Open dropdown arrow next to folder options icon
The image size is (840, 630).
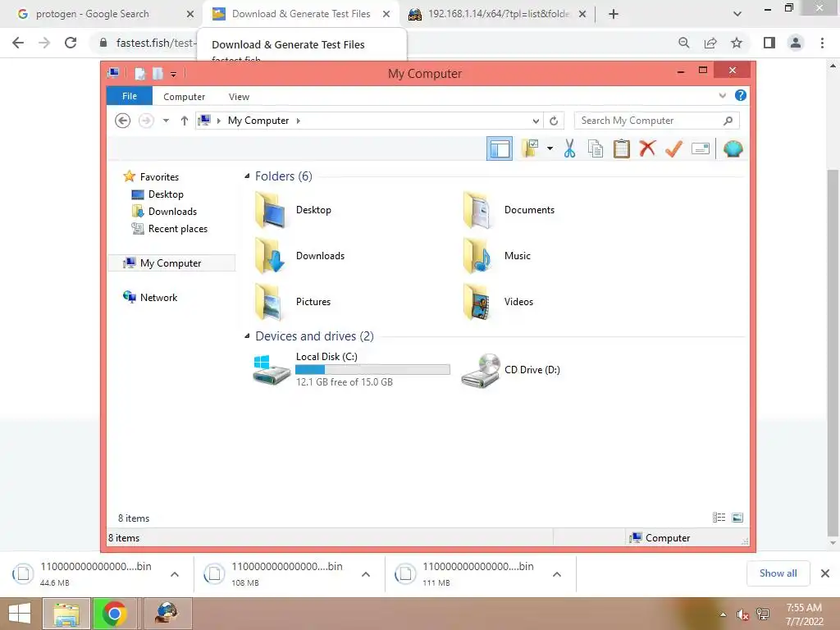click(x=550, y=148)
